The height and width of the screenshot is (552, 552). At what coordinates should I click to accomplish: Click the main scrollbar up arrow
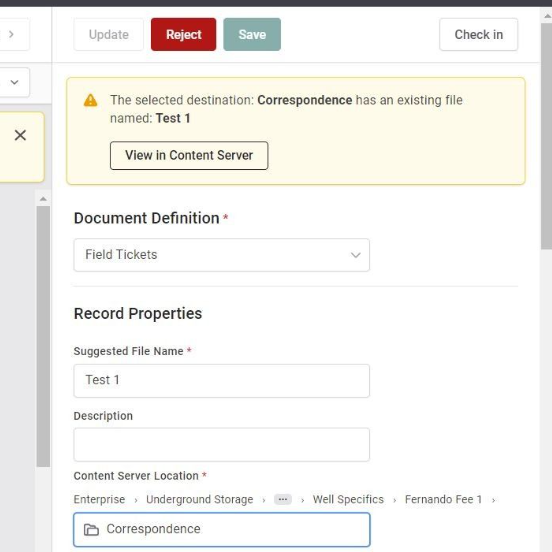[x=547, y=16]
